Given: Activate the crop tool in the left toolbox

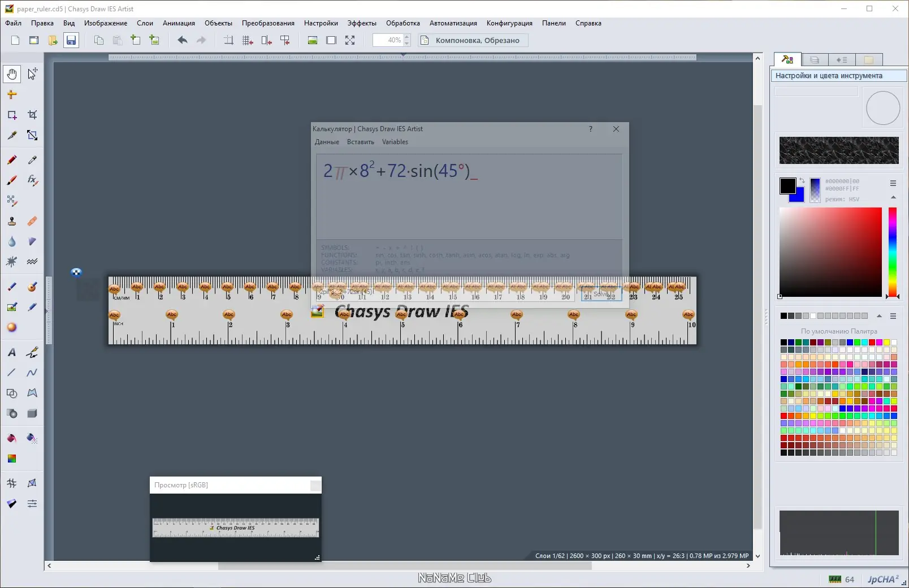Looking at the screenshot, I should (32, 115).
